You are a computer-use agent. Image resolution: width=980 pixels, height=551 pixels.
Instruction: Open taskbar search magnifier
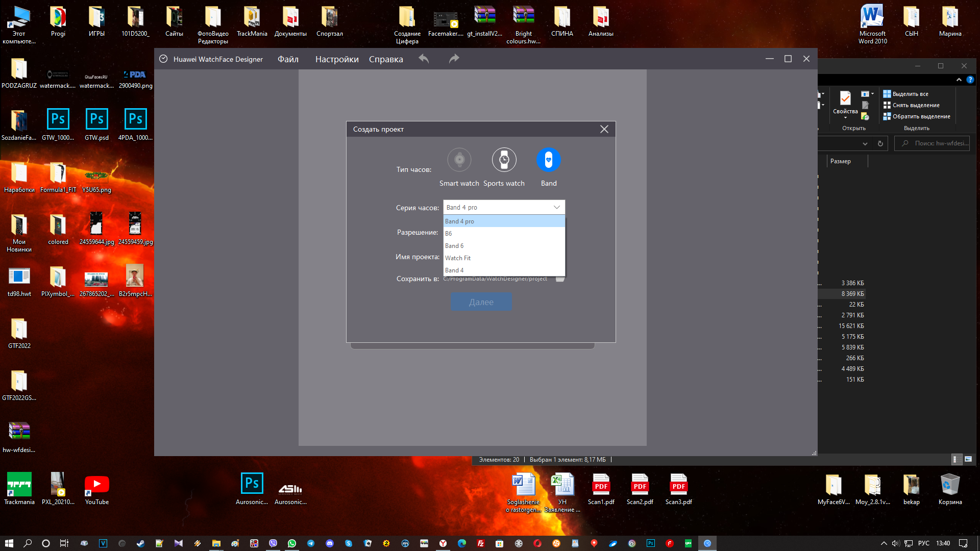coord(28,543)
